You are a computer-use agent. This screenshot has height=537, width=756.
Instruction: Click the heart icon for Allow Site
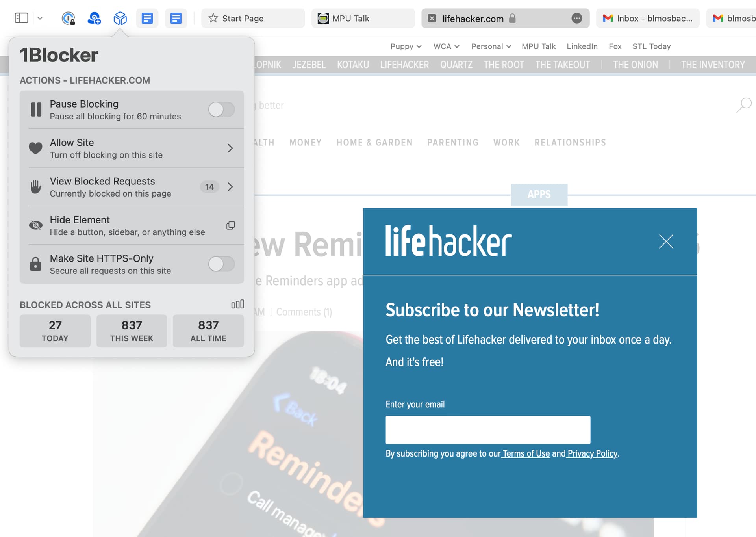35,148
